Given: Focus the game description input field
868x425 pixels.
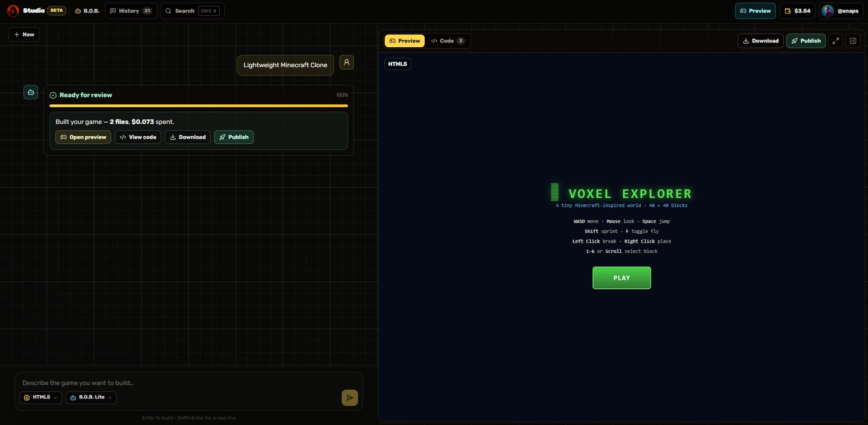Looking at the screenshot, I should tap(189, 383).
